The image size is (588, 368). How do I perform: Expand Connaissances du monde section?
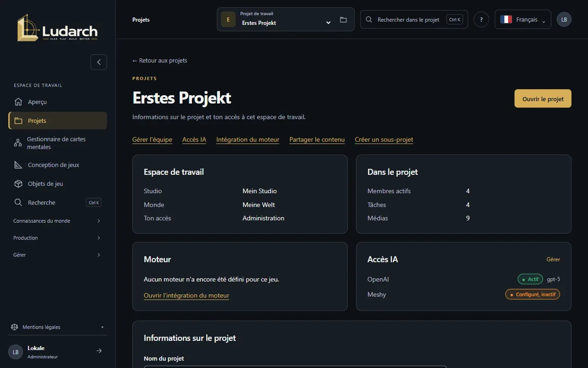[x=57, y=221]
